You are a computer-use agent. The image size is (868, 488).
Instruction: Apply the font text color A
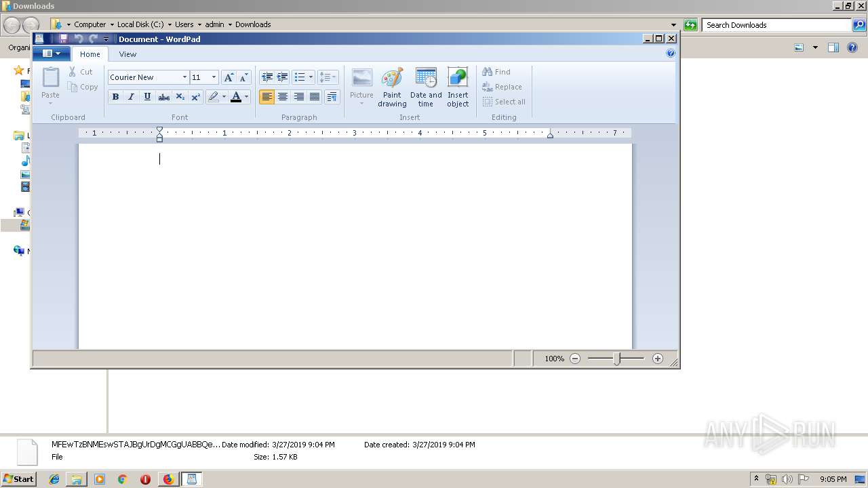pos(236,97)
